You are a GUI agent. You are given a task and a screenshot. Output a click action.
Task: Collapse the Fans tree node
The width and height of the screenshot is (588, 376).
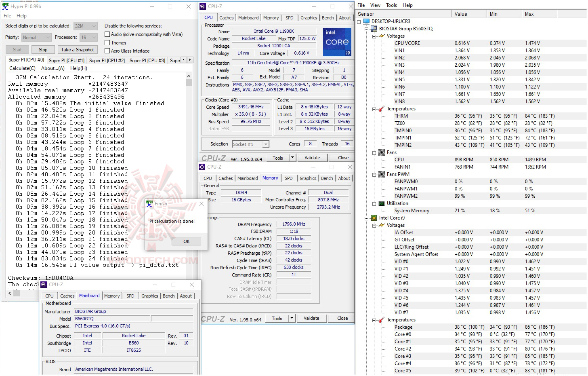(x=374, y=153)
